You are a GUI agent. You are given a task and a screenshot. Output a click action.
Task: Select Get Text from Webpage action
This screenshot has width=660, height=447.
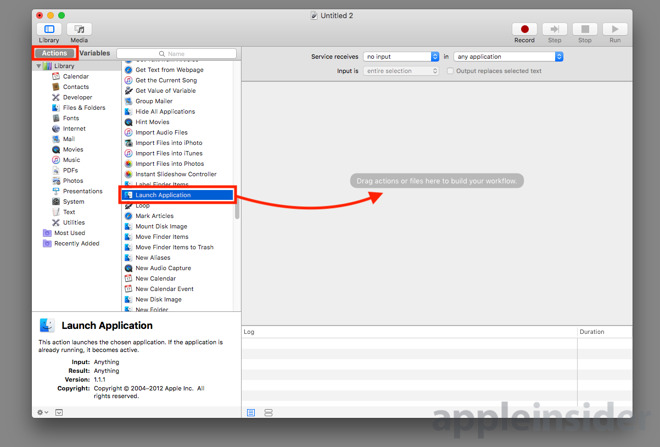tap(169, 70)
